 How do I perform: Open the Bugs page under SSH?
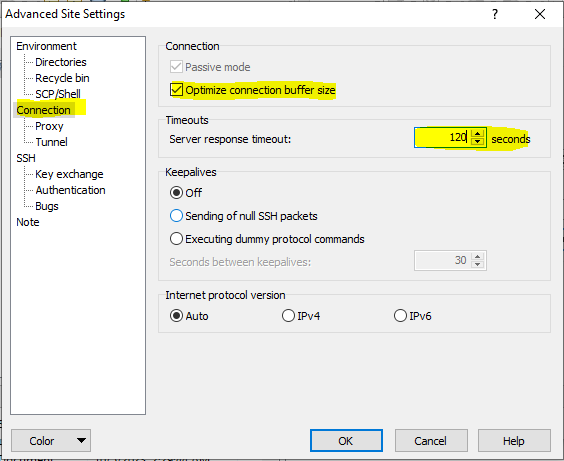pyautogui.click(x=47, y=206)
